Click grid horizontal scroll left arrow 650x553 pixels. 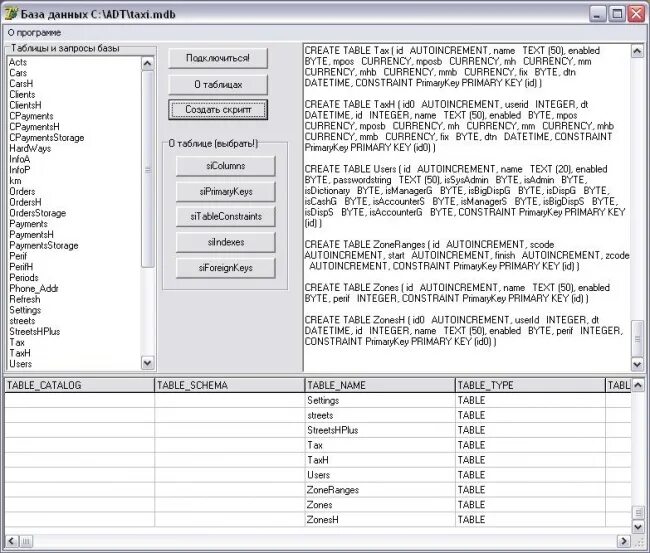12,541
